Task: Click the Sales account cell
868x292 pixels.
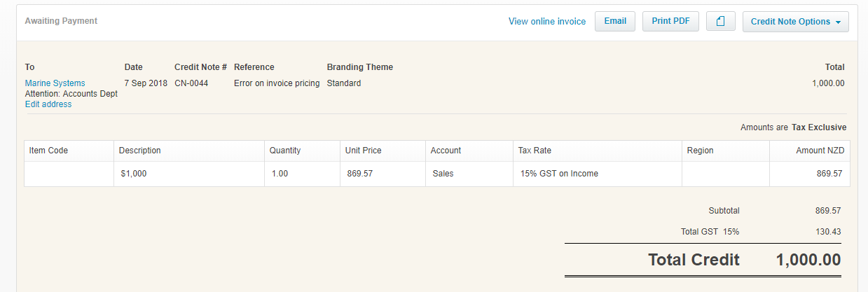Action: (469, 174)
